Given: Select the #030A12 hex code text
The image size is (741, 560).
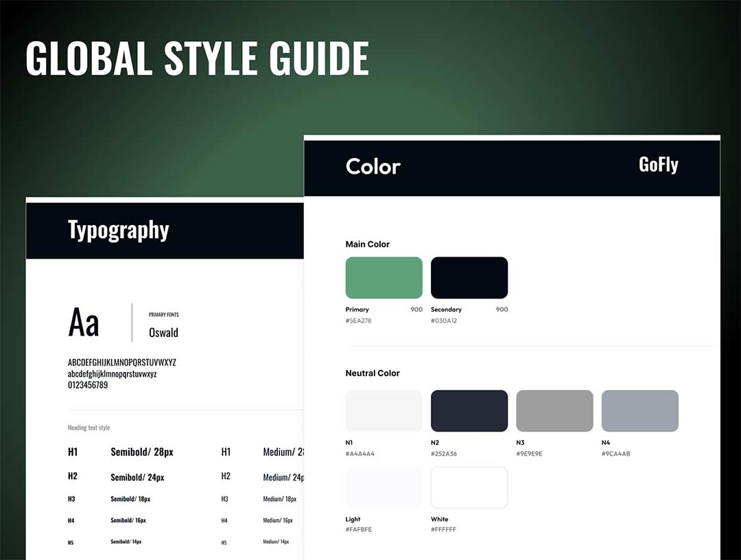Looking at the screenshot, I should (x=444, y=320).
